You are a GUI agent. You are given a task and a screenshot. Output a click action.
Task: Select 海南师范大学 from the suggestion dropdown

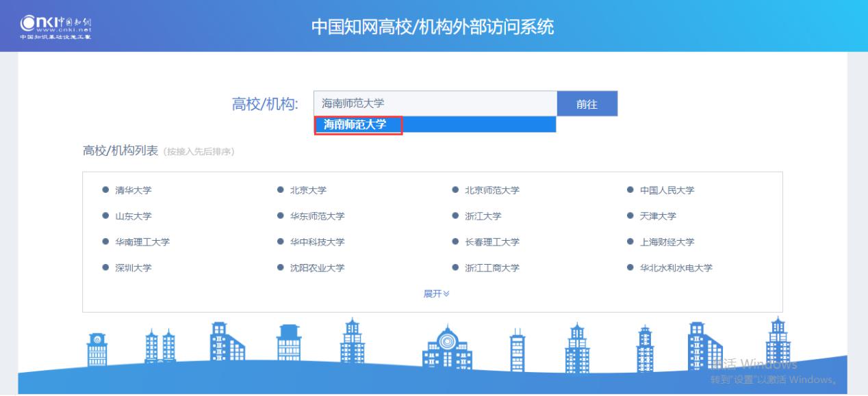click(x=356, y=124)
